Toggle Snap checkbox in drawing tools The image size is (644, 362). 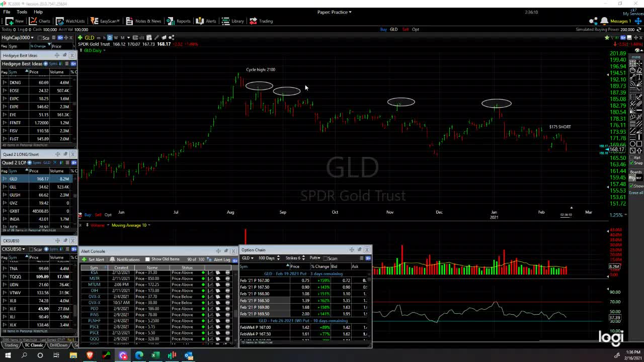coord(632,163)
